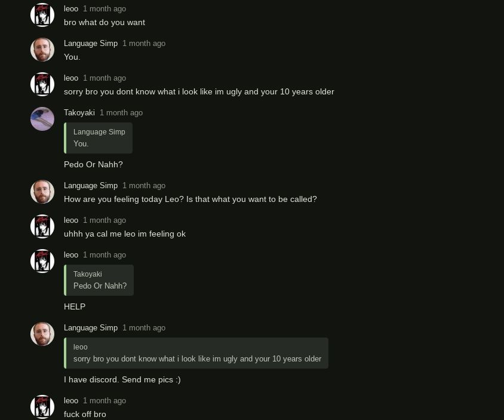Click leoo's avatar next to the "HELP" reply

pos(42,261)
